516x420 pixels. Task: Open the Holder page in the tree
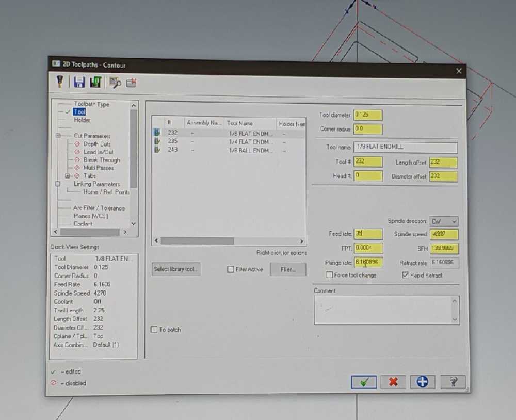(x=82, y=120)
